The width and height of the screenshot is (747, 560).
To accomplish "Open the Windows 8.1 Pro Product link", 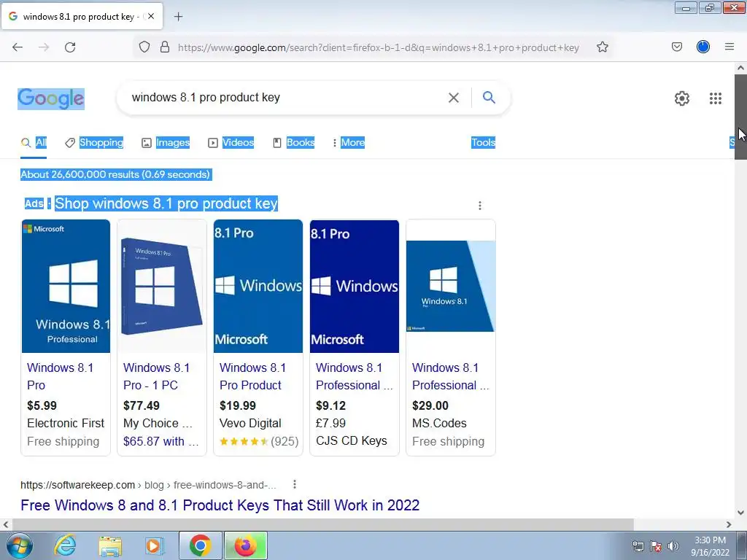I will [252, 376].
